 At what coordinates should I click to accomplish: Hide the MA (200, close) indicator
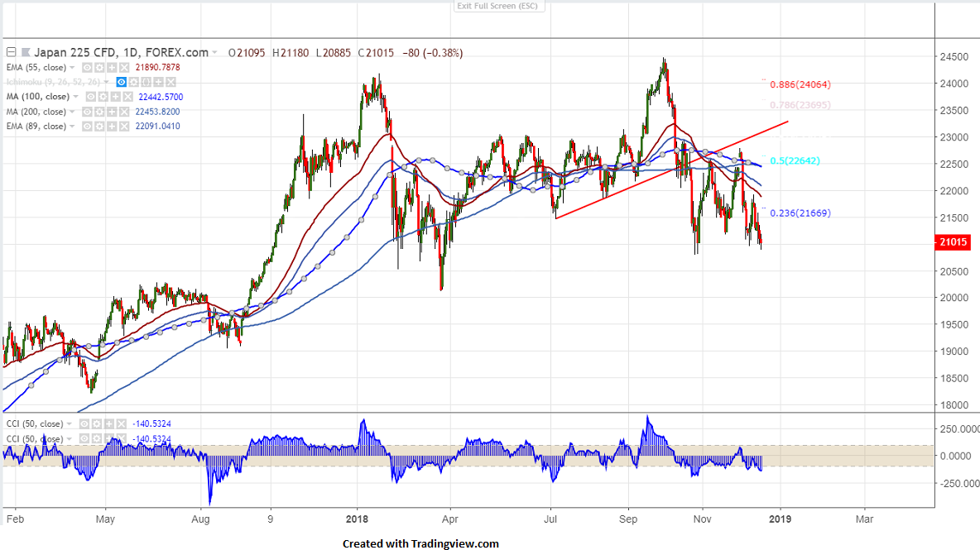[x=87, y=112]
